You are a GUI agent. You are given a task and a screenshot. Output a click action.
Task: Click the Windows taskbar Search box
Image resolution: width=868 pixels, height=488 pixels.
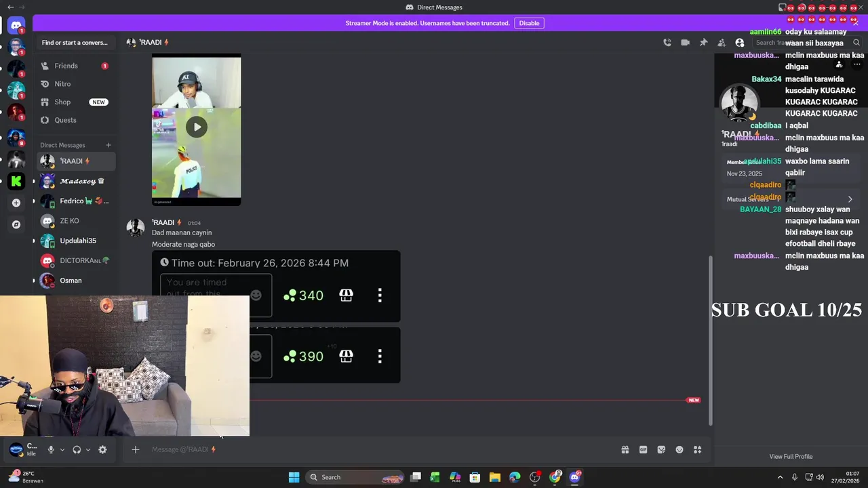[x=355, y=477]
